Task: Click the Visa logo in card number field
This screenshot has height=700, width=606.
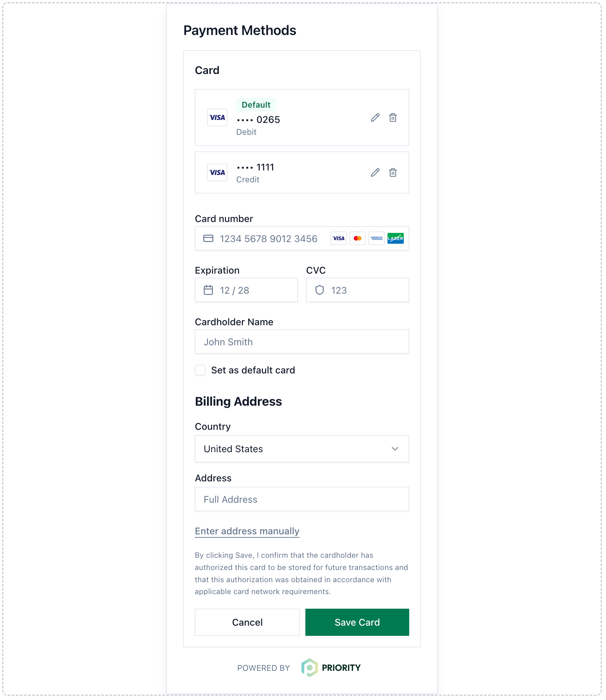Action: click(x=338, y=238)
